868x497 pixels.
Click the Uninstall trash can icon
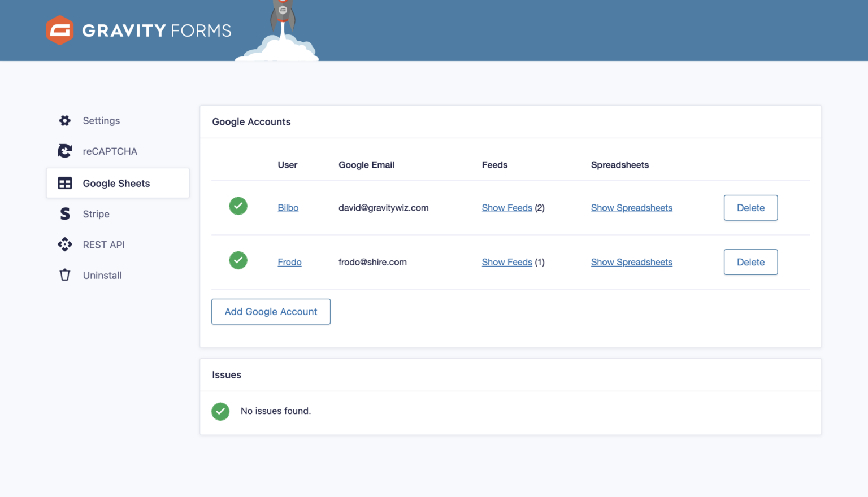coord(65,275)
